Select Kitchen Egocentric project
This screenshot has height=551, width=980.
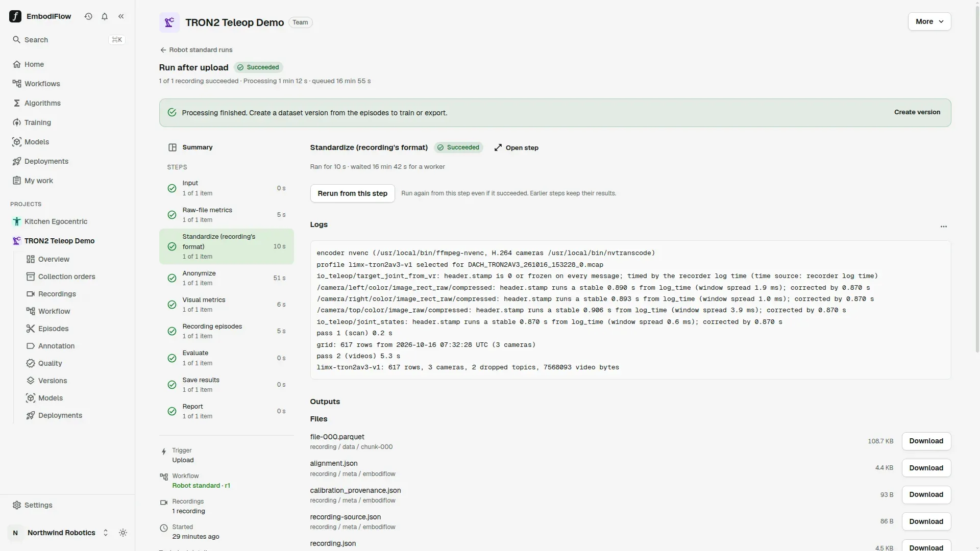tap(67, 221)
